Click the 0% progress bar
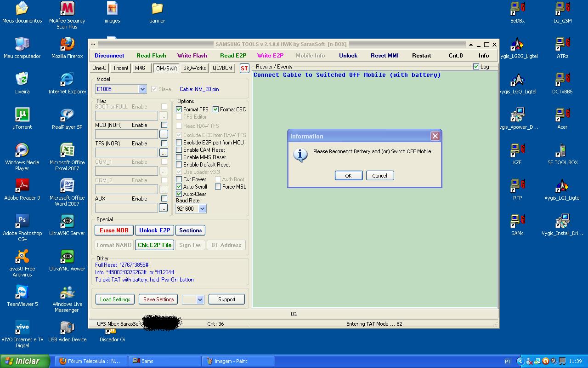Image resolution: width=588 pixels, height=368 pixels. (294, 314)
